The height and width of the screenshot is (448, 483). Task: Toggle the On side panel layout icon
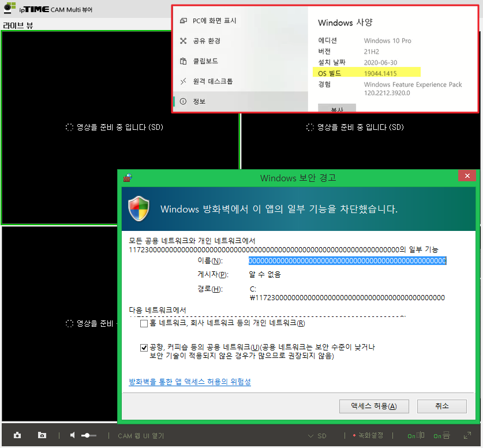416,435
